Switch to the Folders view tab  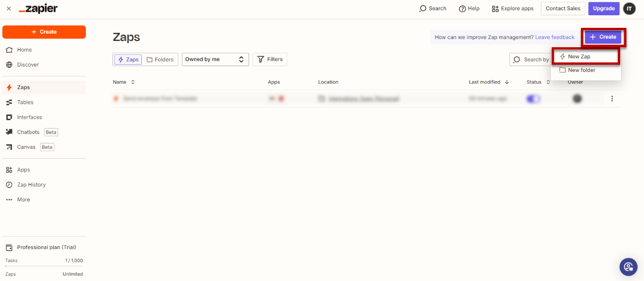coord(160,59)
